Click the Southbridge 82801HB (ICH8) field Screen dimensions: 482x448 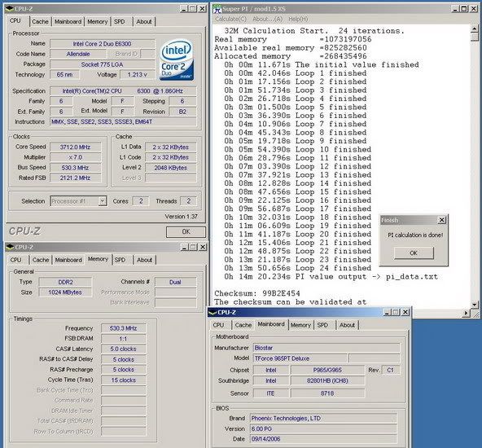click(327, 380)
